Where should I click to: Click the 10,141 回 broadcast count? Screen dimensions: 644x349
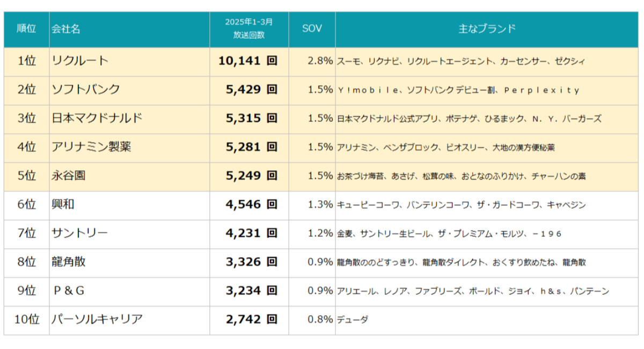pos(248,61)
